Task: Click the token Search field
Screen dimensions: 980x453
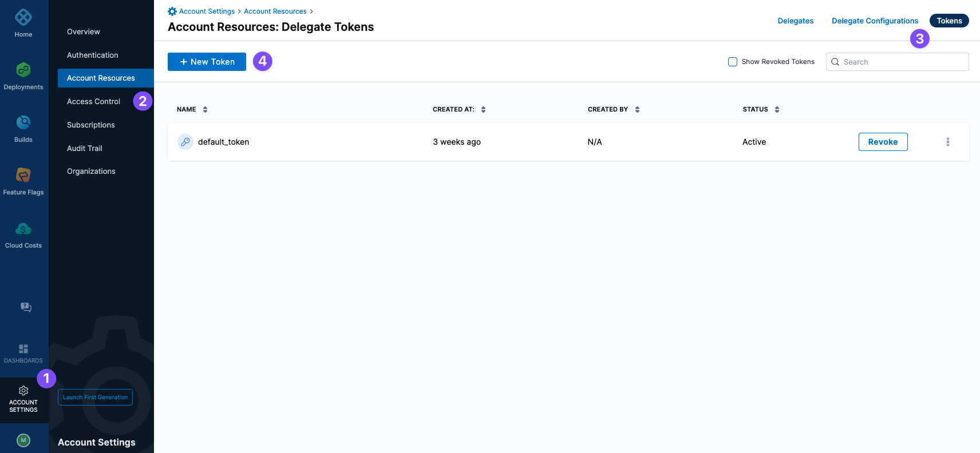Action: (897, 62)
